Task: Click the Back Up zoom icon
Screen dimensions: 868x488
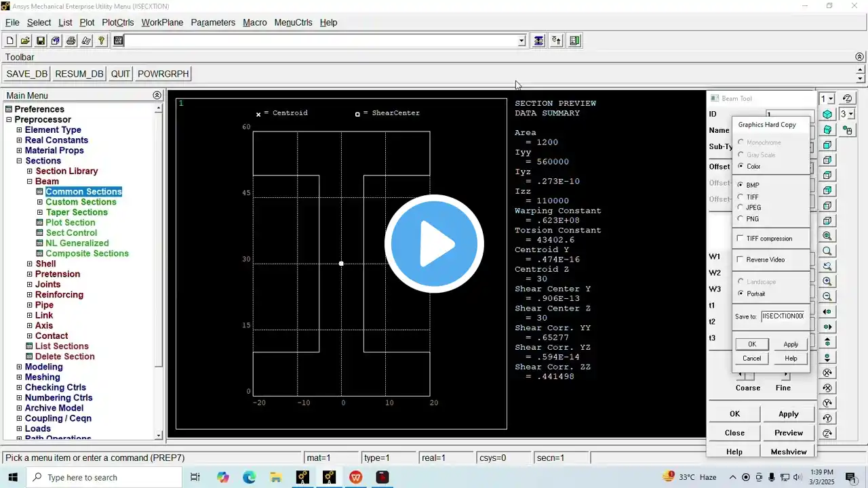Action: tap(827, 266)
